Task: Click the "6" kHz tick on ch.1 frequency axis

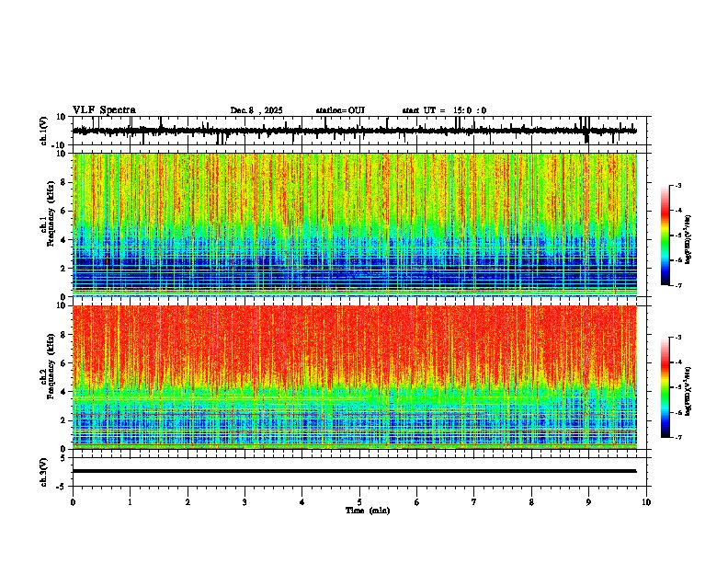Action: click(x=64, y=212)
